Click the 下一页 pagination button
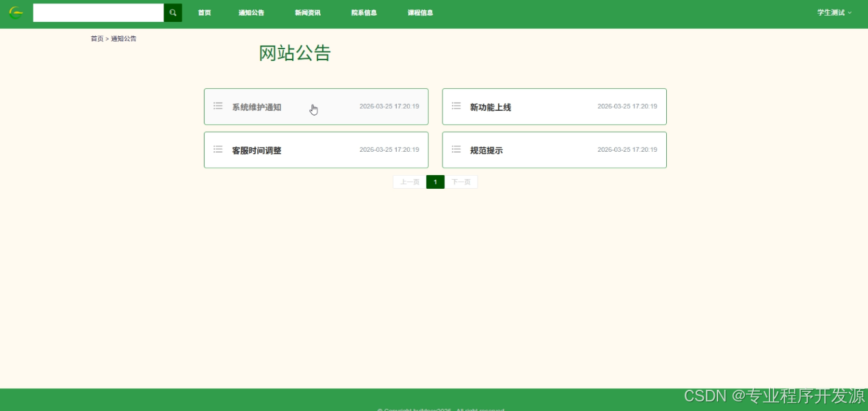 461,182
